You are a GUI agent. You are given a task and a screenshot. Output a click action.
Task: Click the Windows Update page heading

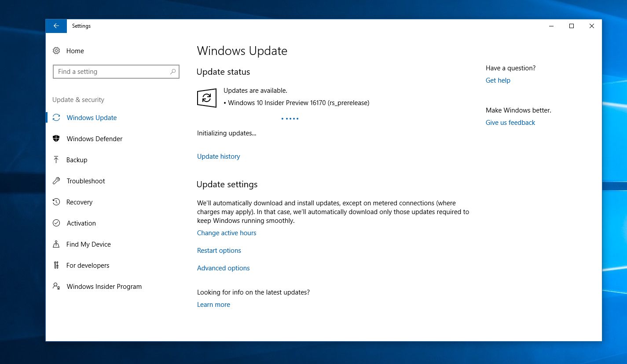click(x=242, y=51)
